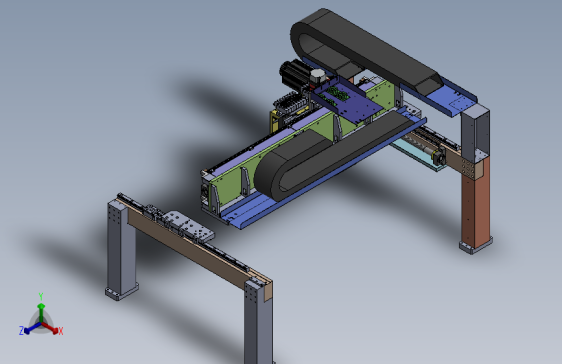Select the brown right support column
The image size is (562, 364).
pos(475,204)
